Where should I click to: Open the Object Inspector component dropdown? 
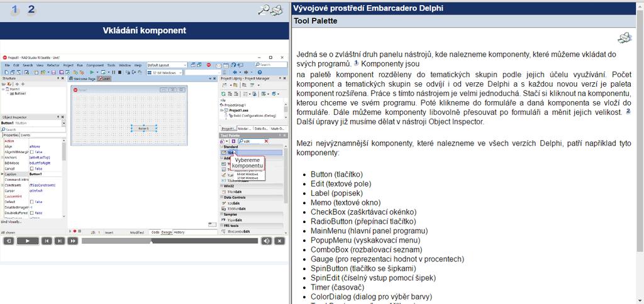point(64,123)
